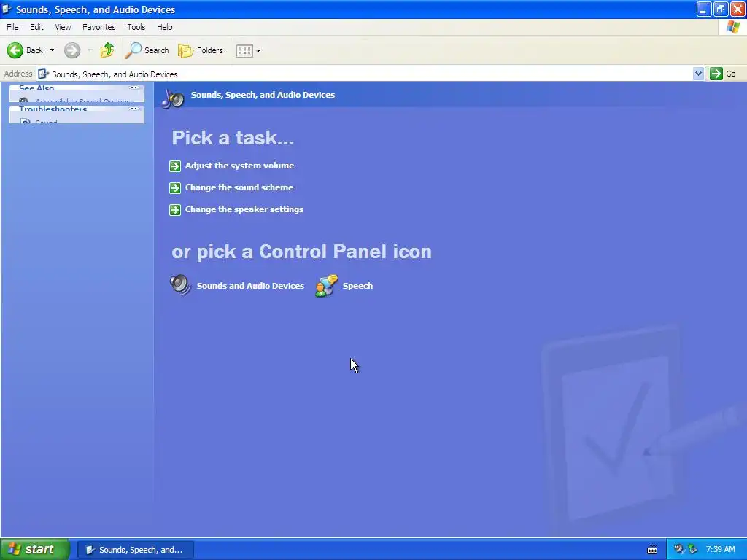Open the Edit menu
The width and height of the screenshot is (747, 560).
36,27
